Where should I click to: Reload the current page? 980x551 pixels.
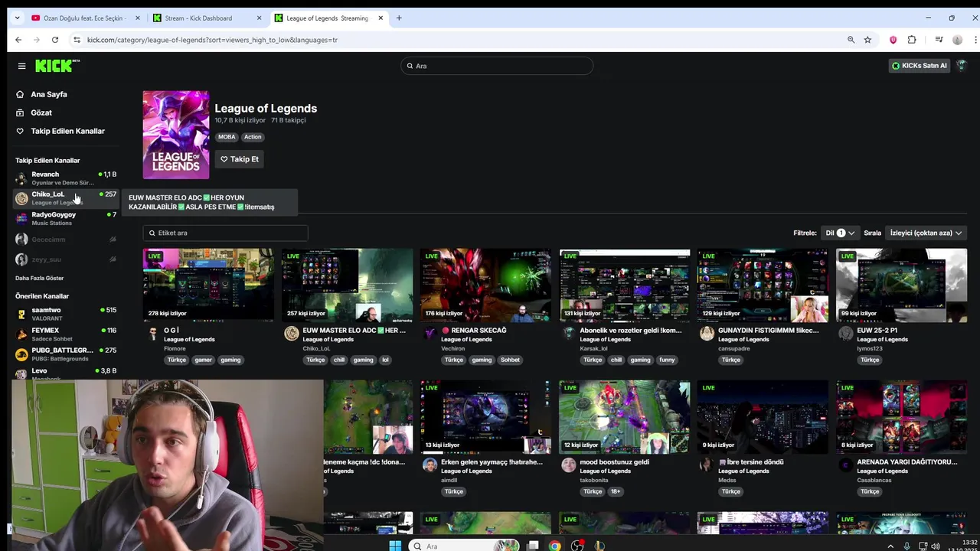[55, 40]
